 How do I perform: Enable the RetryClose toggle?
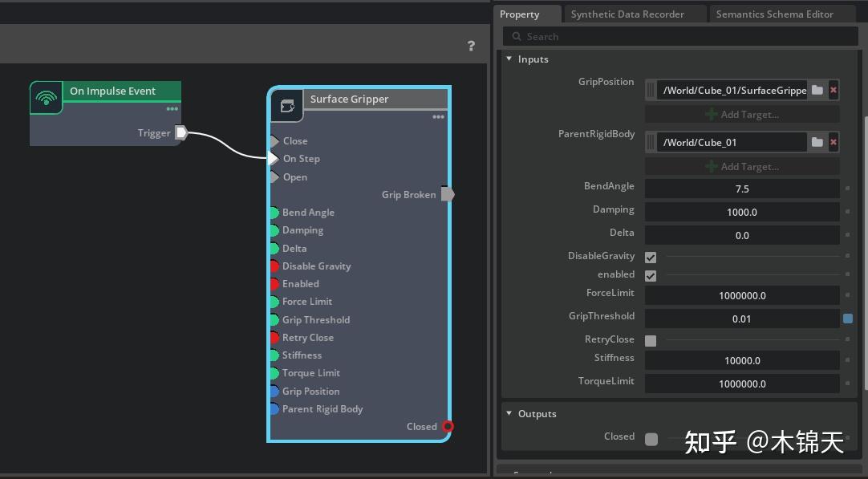point(651,340)
